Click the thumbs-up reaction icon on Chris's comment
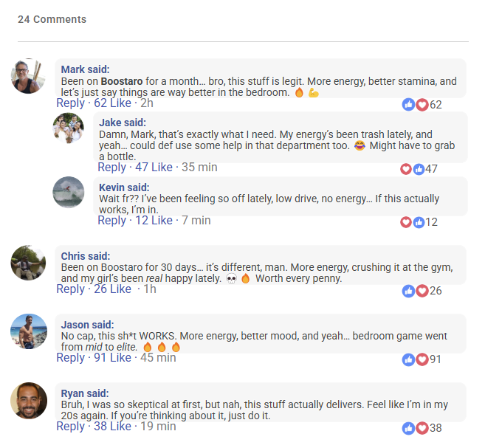 coord(408,291)
